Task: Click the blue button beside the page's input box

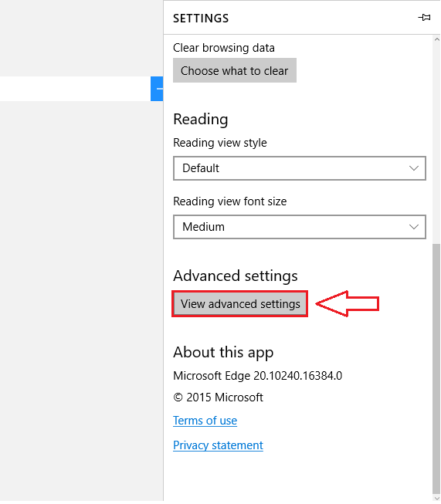Action: 157,89
